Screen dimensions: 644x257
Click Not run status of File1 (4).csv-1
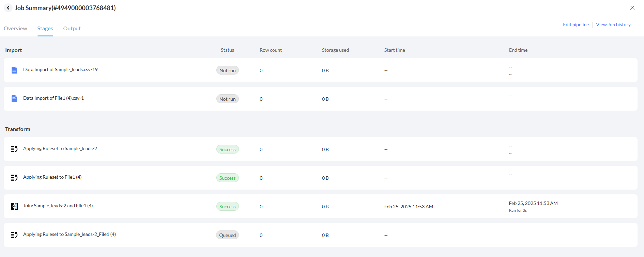coord(228,99)
